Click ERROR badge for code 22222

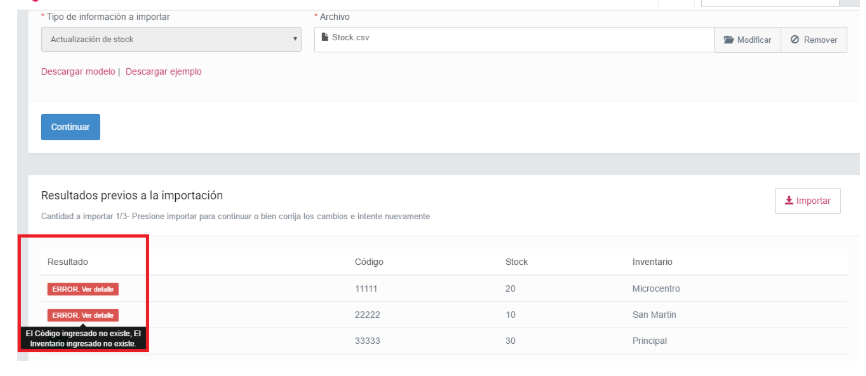click(x=83, y=315)
